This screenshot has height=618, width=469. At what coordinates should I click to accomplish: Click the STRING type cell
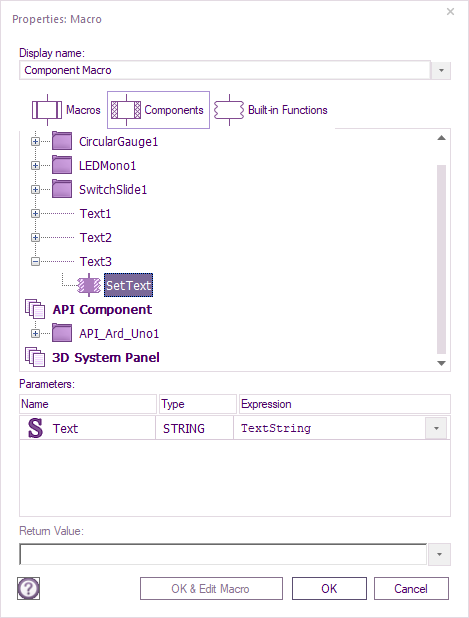tap(195, 428)
